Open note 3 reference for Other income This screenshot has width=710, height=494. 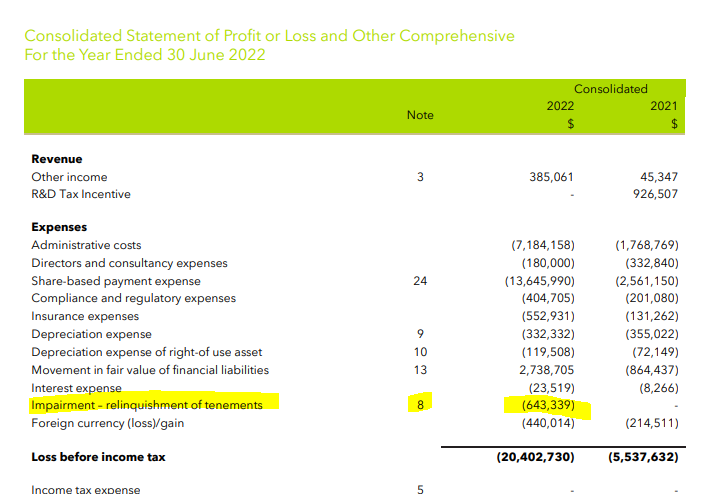[x=420, y=177]
